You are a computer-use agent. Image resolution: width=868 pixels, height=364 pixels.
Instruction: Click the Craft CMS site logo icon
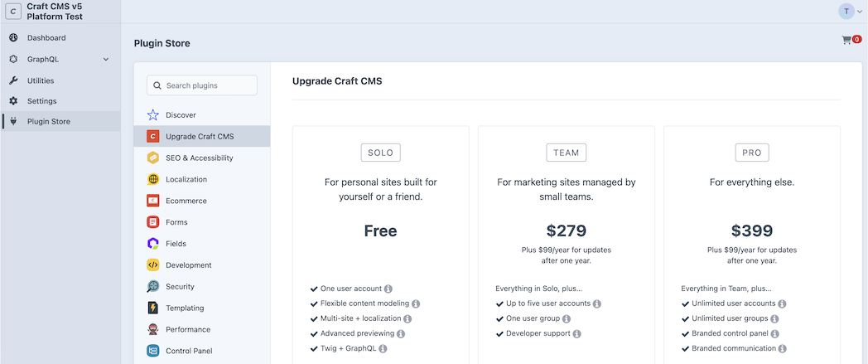[x=13, y=12]
